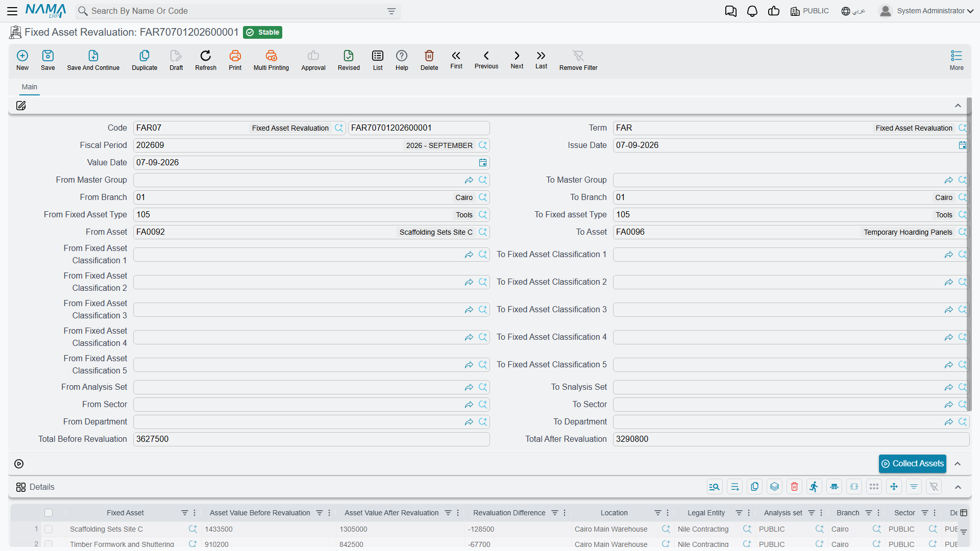Collapse the Main form section

pos(958,106)
